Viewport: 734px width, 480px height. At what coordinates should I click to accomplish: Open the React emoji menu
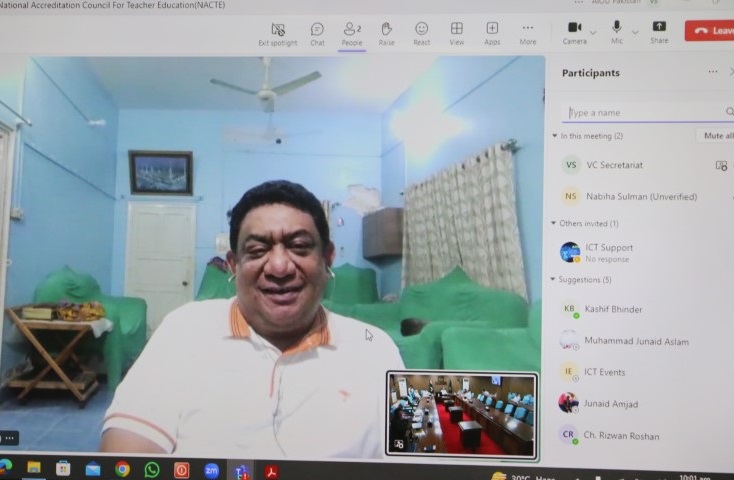[421, 34]
